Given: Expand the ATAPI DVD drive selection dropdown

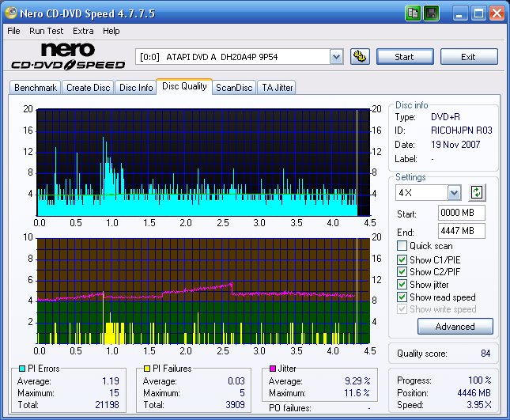Looking at the screenshot, I should click(336, 57).
